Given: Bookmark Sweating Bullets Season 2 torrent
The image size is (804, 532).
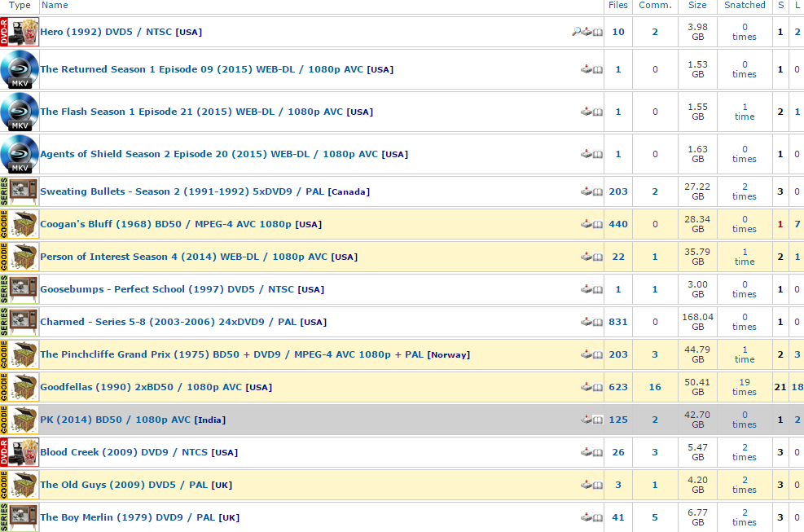Looking at the screenshot, I should pyautogui.click(x=598, y=192).
